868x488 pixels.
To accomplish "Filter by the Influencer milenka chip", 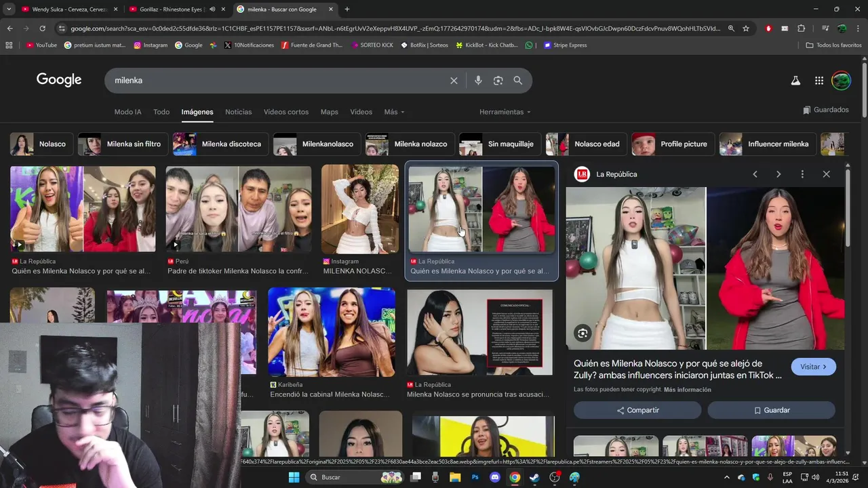I will [768, 144].
